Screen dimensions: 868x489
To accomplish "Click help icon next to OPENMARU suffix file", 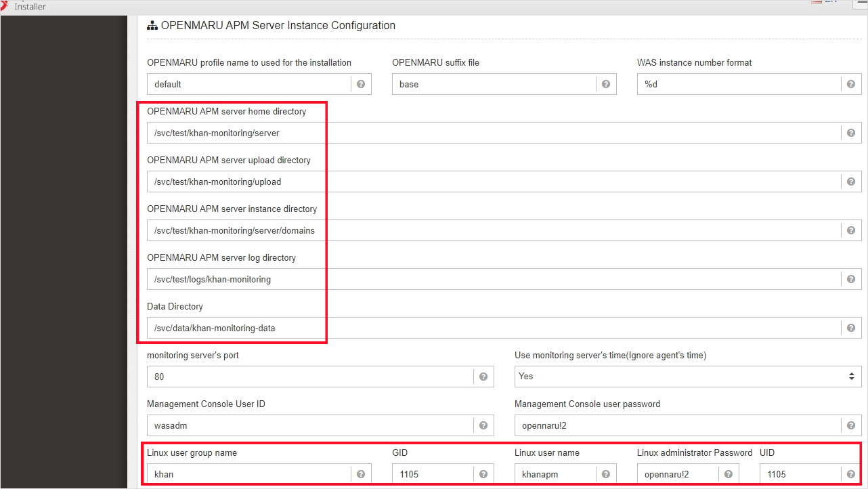I will tap(606, 84).
